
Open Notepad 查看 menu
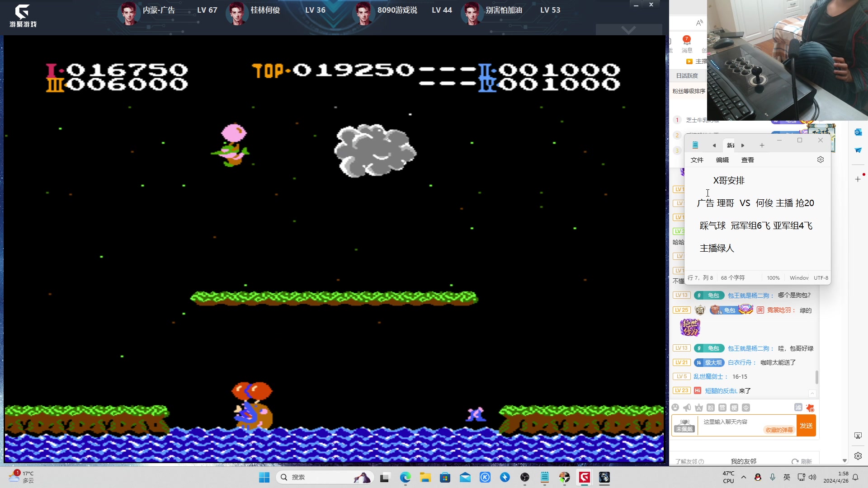tap(748, 160)
